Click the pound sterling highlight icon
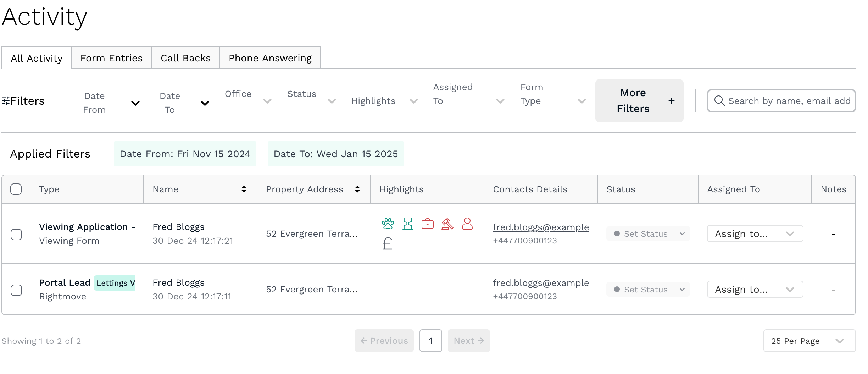 (x=387, y=244)
